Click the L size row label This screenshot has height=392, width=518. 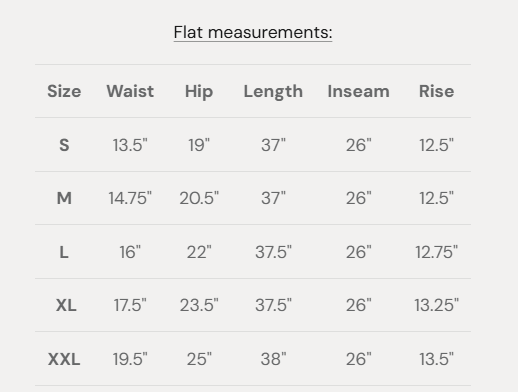tap(64, 252)
